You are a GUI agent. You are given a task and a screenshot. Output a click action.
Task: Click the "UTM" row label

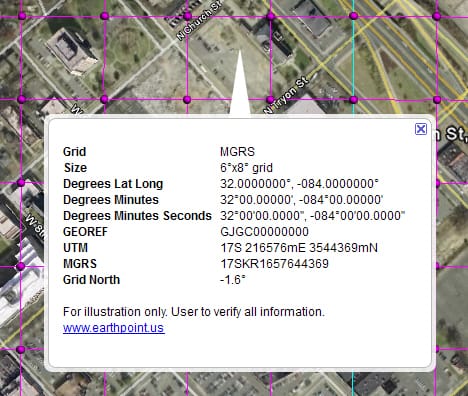pos(76,248)
